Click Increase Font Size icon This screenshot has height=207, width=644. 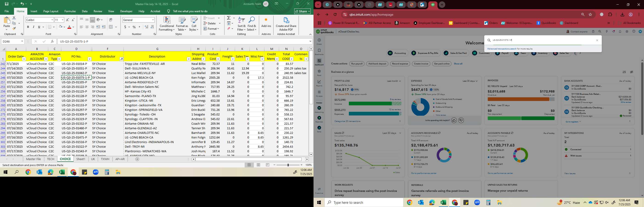pos(67,20)
